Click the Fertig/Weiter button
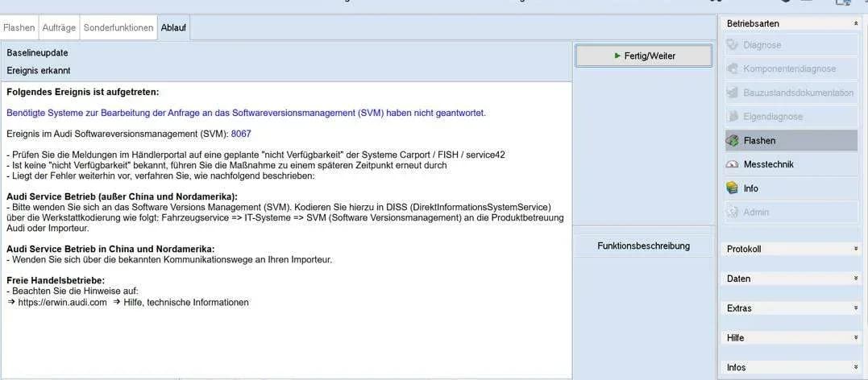Viewport: 868px width, 380px height. coord(644,56)
